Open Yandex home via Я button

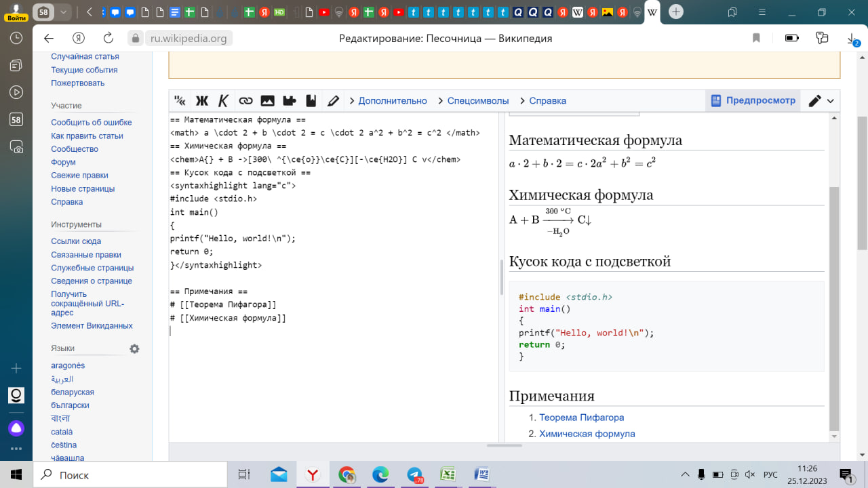[79, 38]
